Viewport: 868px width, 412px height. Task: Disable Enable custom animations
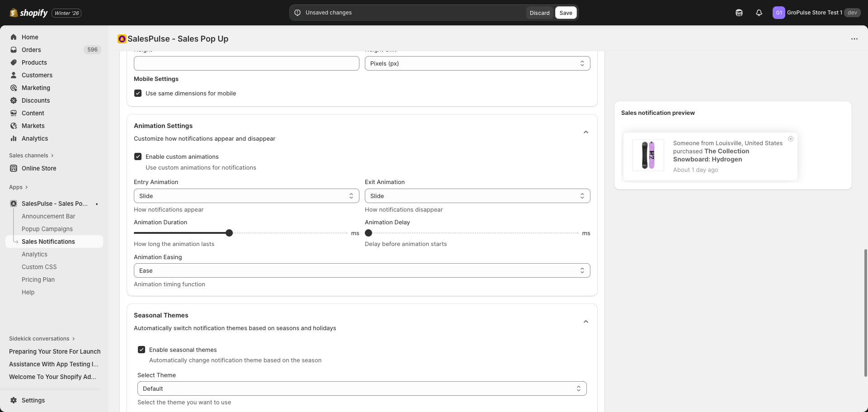[x=137, y=156]
